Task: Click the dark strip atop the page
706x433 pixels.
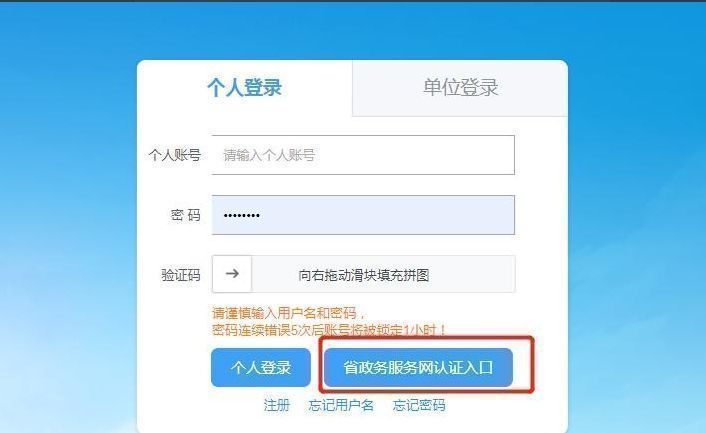Action: point(353,1)
